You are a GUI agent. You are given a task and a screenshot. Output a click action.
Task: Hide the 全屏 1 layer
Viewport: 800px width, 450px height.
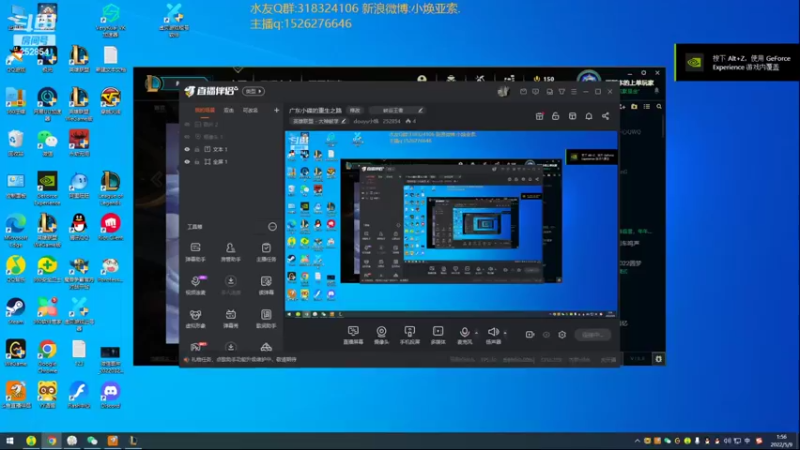point(187,162)
